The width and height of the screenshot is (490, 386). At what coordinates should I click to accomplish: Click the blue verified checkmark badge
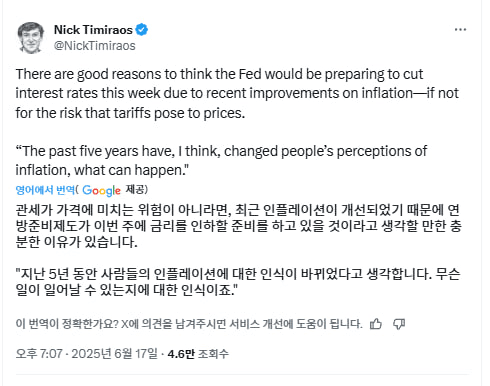(142, 30)
